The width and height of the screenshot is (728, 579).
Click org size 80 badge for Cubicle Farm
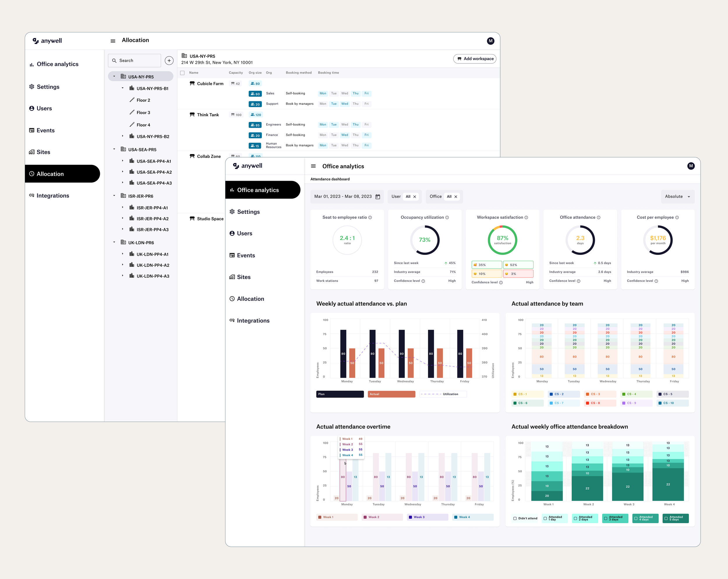click(255, 84)
